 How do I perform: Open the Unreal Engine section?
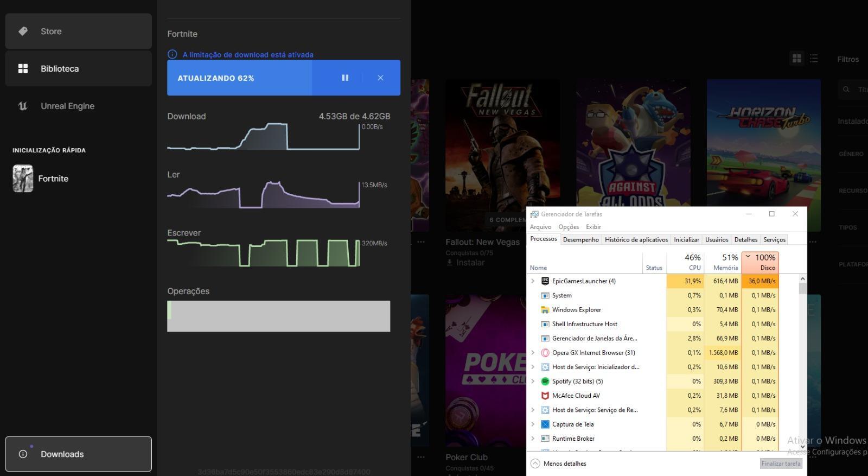(78, 106)
